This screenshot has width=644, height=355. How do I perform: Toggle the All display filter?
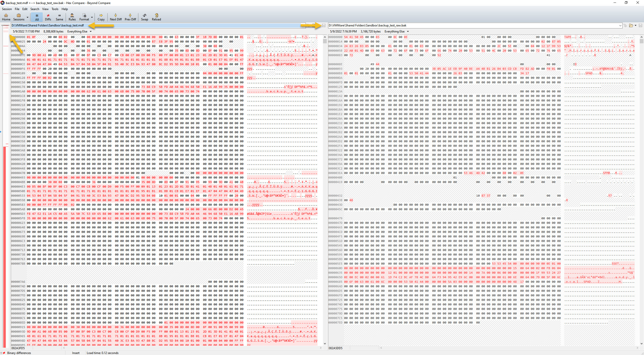[37, 17]
